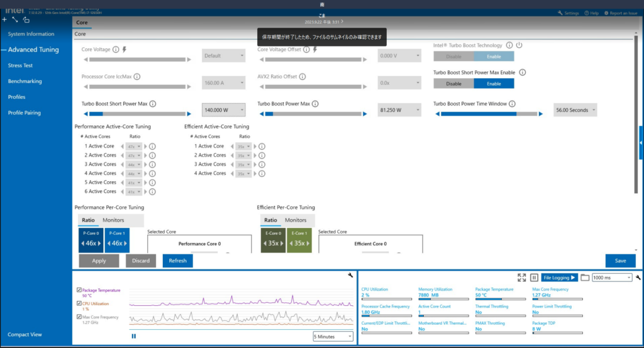644x348 pixels.
Task: Show info for performance 6 Active Cores ratio
Action: tap(152, 191)
